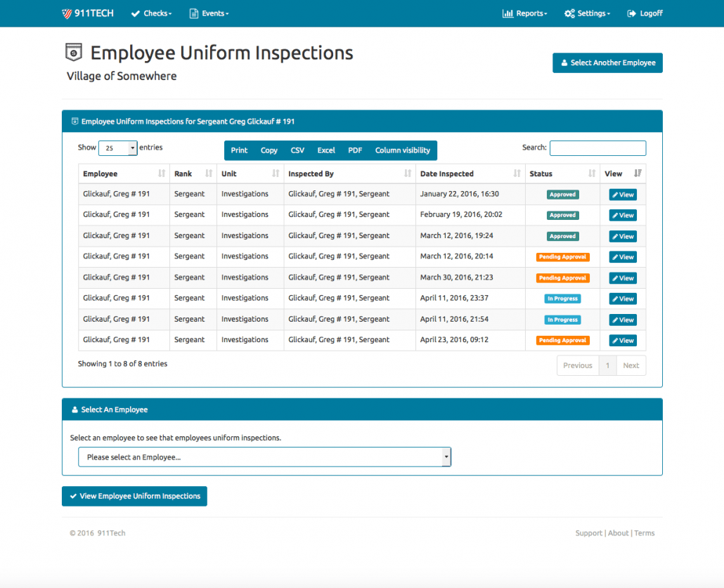Open the Show entries count dropdown
Image resolution: width=724 pixels, height=588 pixels.
[117, 148]
